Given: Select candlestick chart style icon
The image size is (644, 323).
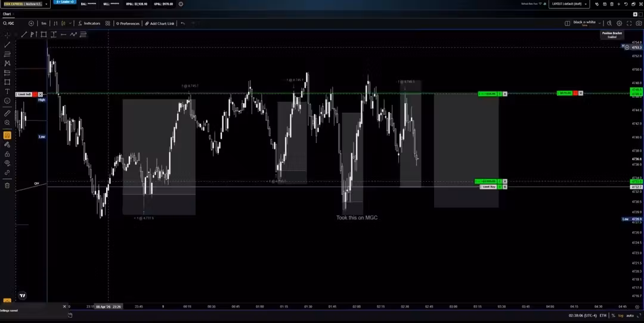Looking at the screenshot, I should [63, 23].
